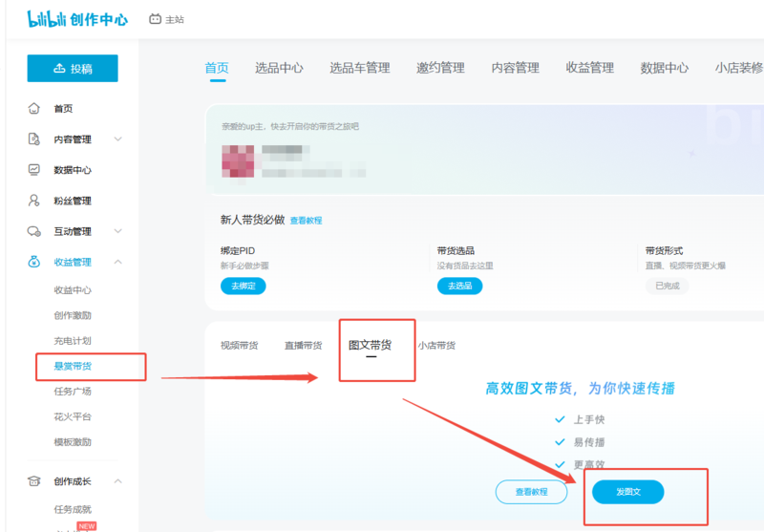
Task: Click the 查看教程 outlined button
Action: 532,492
